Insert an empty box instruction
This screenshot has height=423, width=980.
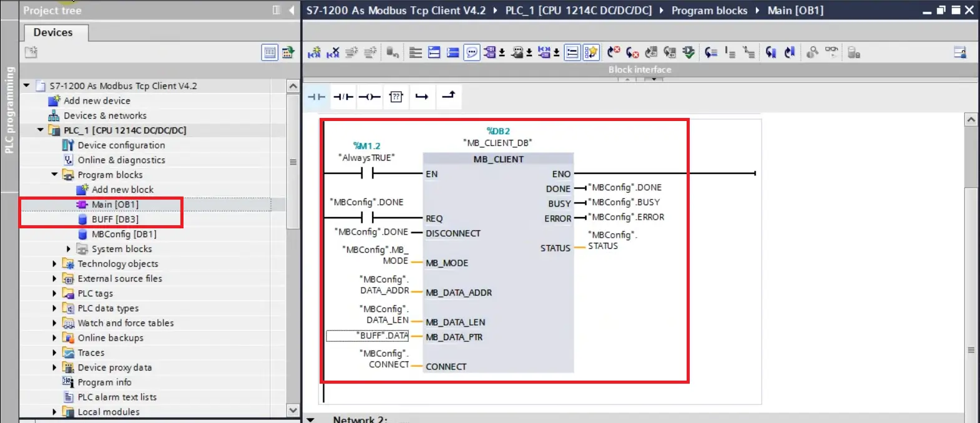(x=396, y=97)
